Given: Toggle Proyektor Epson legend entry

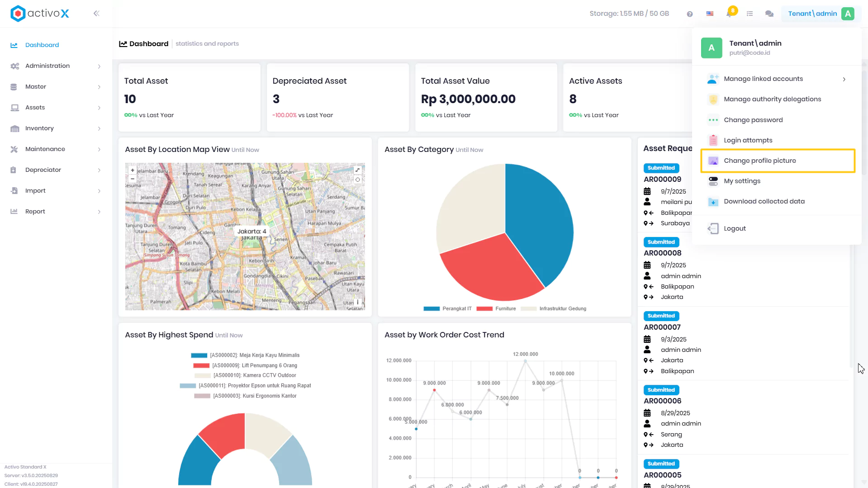Looking at the screenshot, I should pyautogui.click(x=245, y=386).
